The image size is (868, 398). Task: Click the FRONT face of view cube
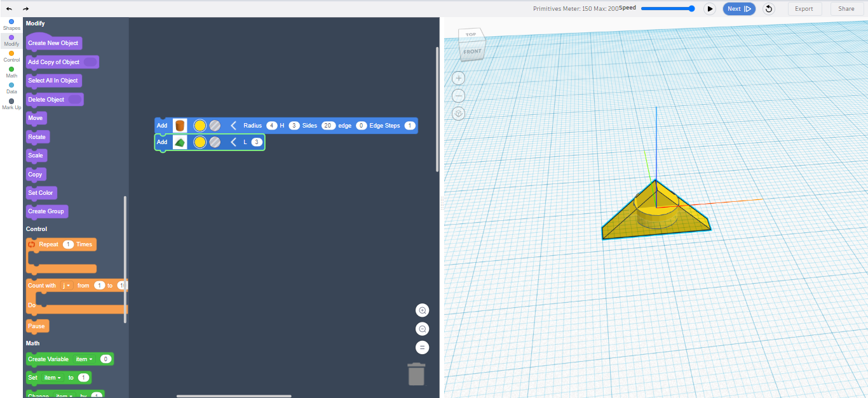tap(472, 52)
